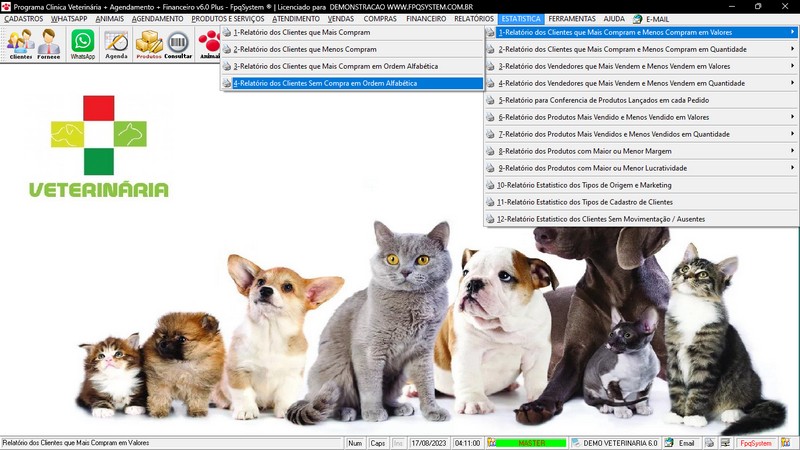The height and width of the screenshot is (450, 800).
Task: Click the highlighted ESTATISTICA menu
Action: pos(521,19)
